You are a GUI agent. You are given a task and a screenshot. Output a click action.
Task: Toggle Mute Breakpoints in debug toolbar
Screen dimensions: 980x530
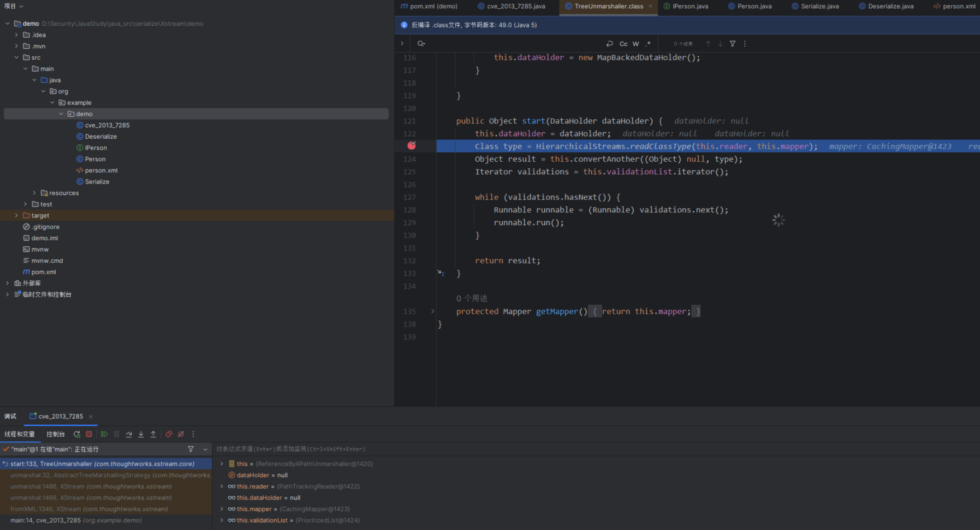pos(181,434)
